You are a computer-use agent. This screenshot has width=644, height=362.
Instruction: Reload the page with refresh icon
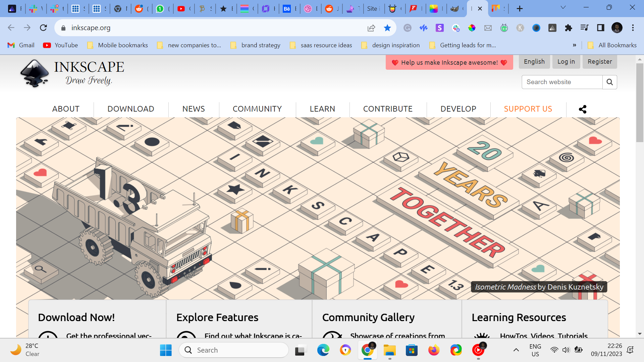pos(43,28)
